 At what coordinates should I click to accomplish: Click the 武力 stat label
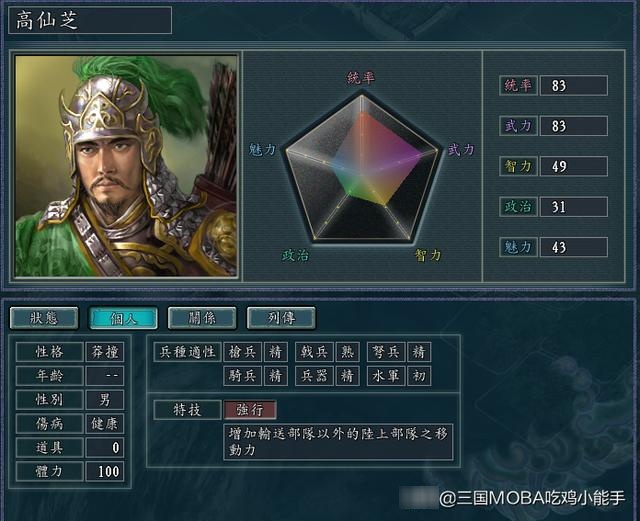(518, 126)
